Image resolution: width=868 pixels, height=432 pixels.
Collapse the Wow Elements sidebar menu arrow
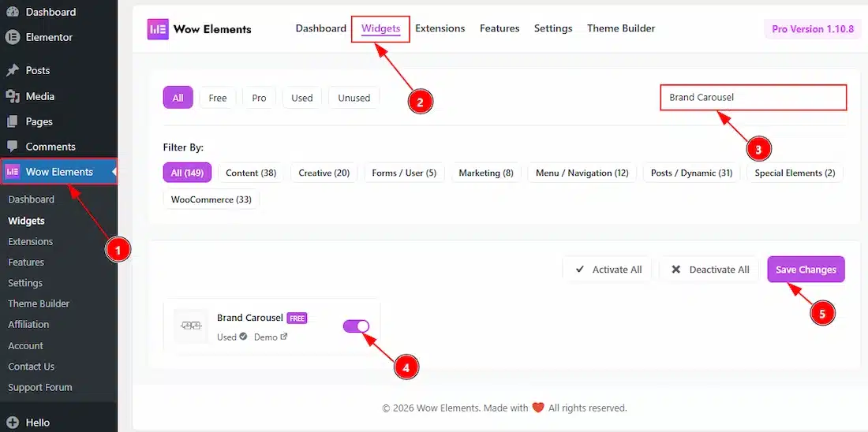tap(114, 172)
